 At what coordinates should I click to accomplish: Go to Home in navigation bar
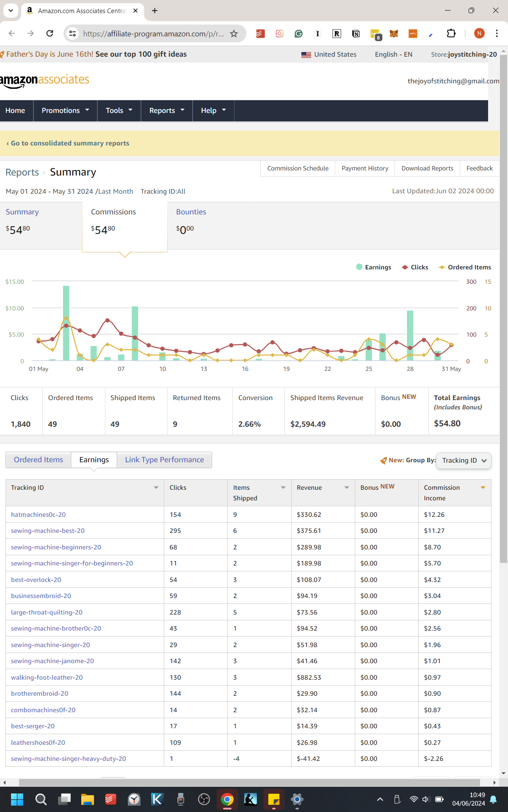15,110
